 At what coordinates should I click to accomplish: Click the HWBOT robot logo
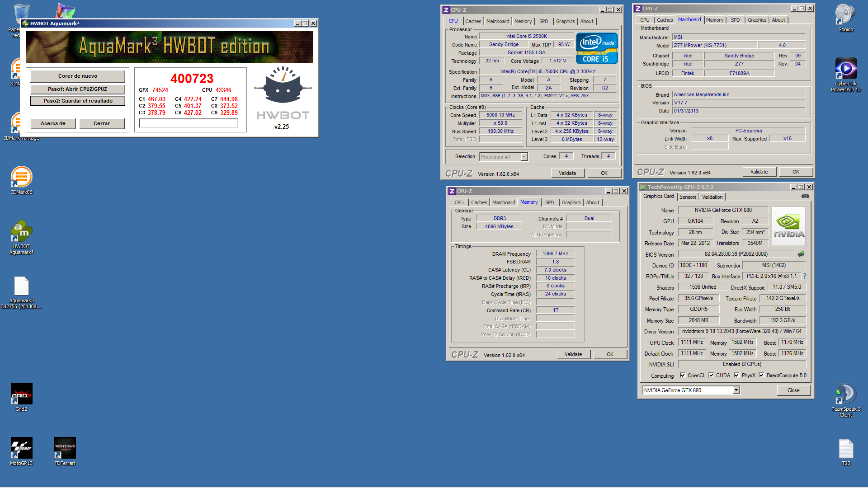point(283,85)
